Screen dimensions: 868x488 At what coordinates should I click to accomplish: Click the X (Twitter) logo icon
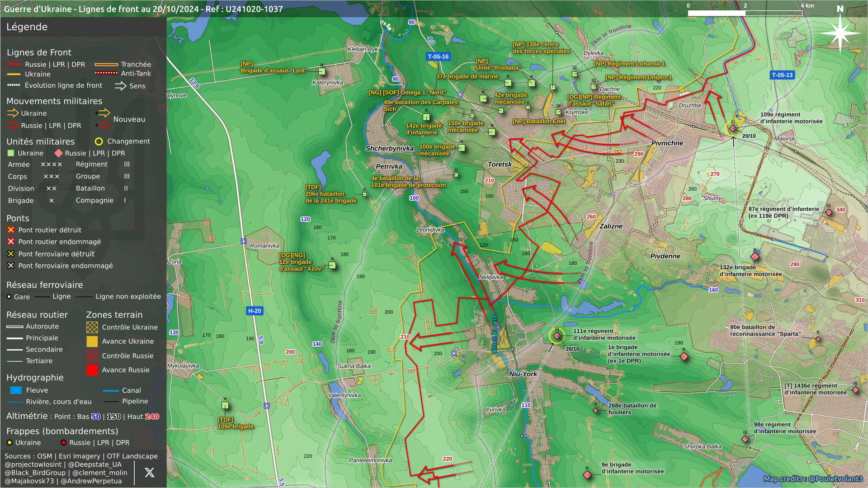coord(149,473)
